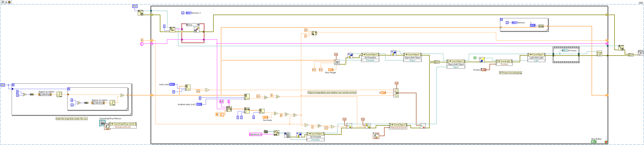This screenshot has width=644, height=145.
Task: Click the 180 loop count constant
Action: click(3, 85)
